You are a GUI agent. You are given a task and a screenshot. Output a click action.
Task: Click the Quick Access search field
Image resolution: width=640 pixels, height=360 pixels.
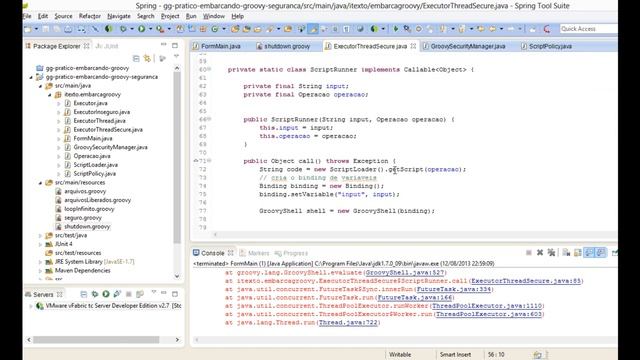[588, 29]
